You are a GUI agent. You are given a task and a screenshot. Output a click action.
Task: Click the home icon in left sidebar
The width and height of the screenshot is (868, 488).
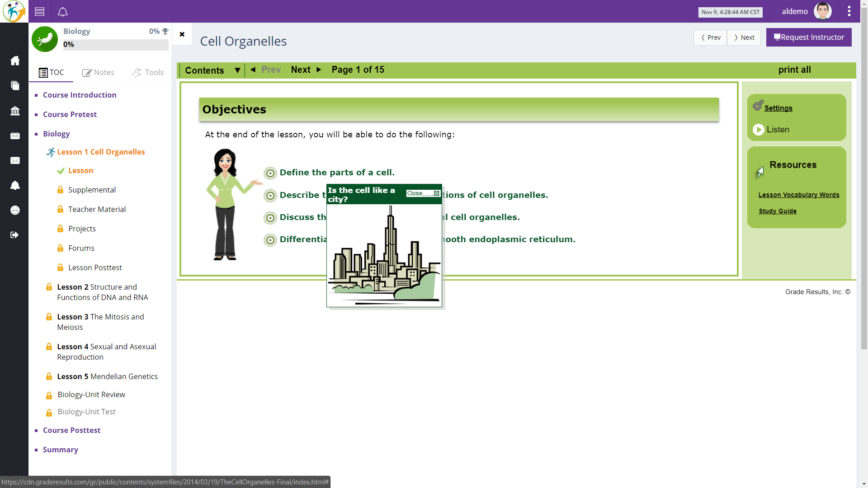tap(15, 61)
